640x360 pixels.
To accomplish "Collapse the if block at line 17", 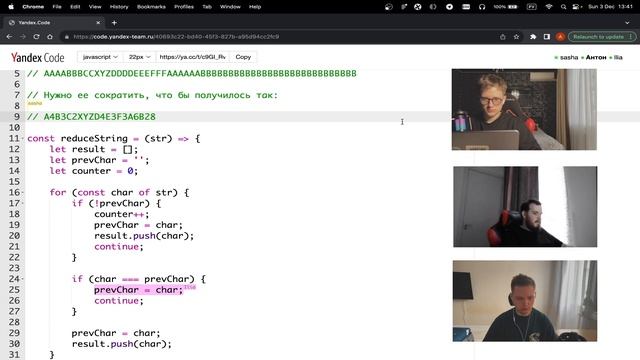I will [22, 204].
